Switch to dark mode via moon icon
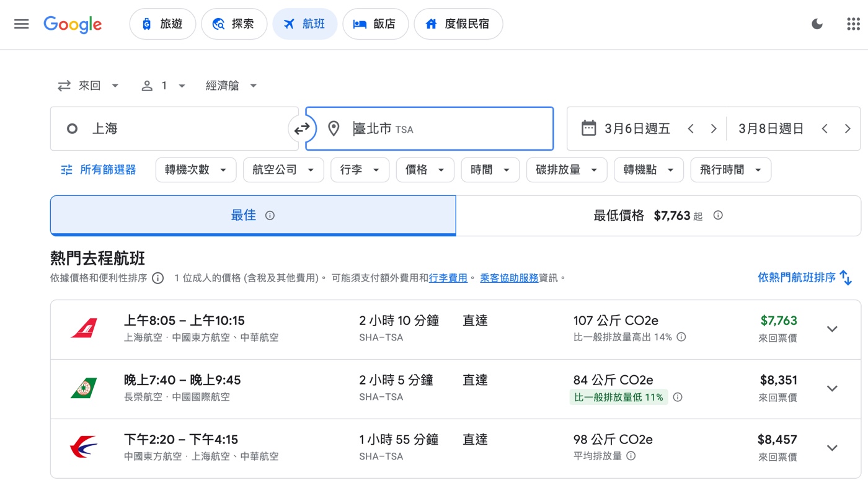868x480 pixels. tap(817, 24)
